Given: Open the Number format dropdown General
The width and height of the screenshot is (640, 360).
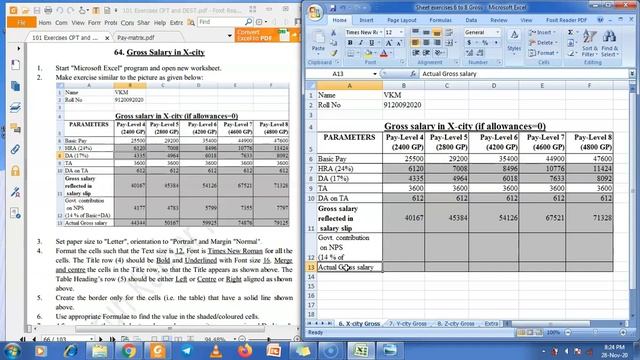Looking at the screenshot, I should click(x=498, y=32).
